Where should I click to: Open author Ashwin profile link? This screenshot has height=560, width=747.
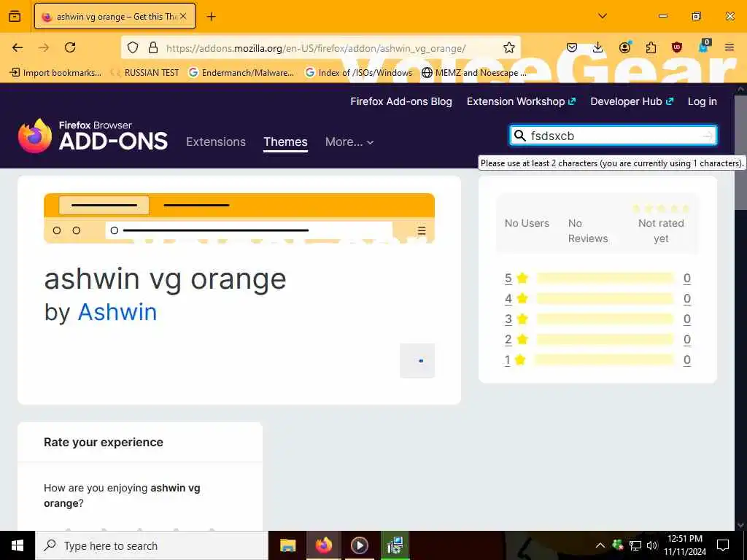(x=117, y=312)
